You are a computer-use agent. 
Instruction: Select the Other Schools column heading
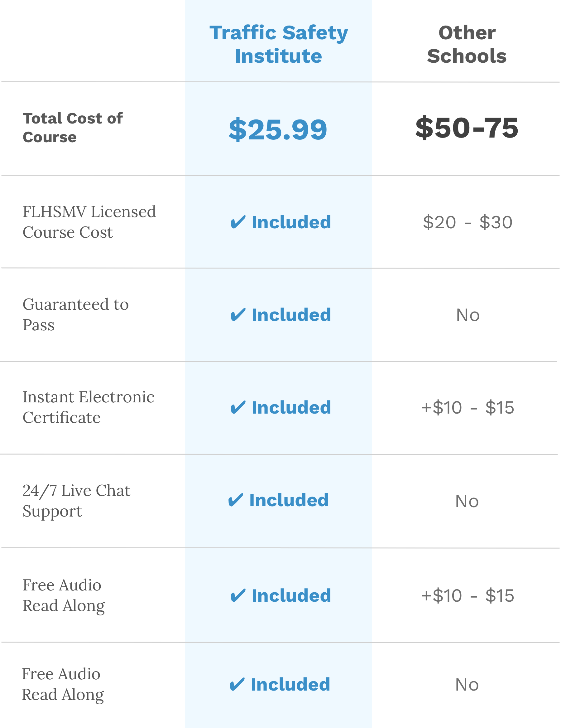pos(467,44)
